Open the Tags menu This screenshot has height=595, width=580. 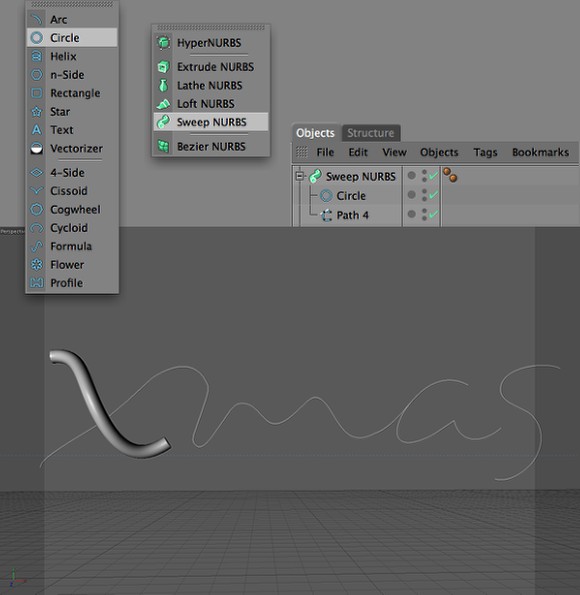pyautogui.click(x=485, y=152)
